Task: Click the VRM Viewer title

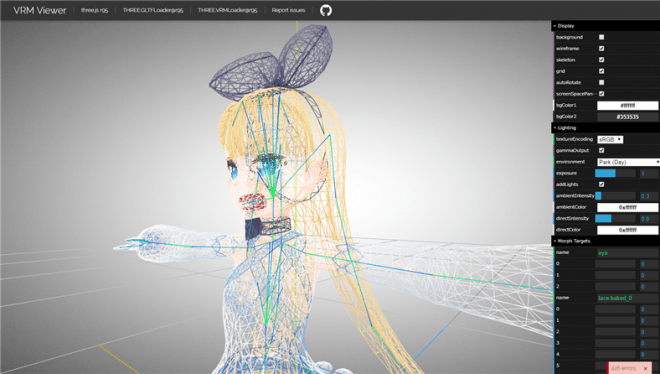Action: pyautogui.click(x=40, y=11)
